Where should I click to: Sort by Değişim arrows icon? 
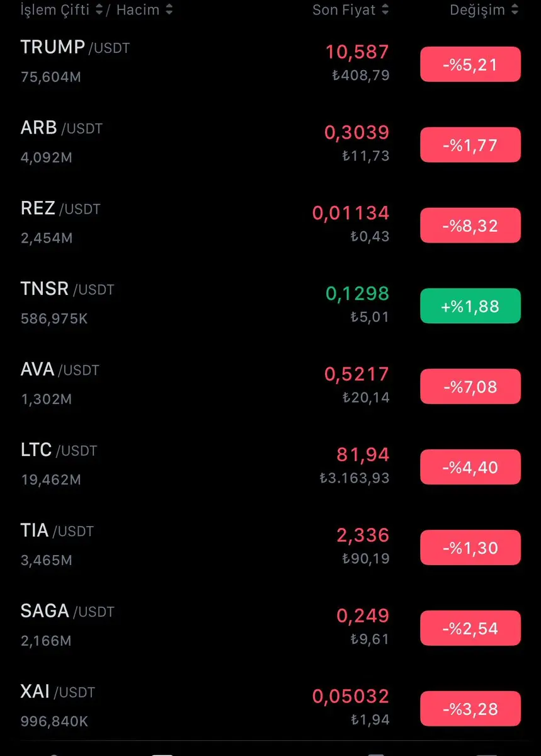(515, 10)
